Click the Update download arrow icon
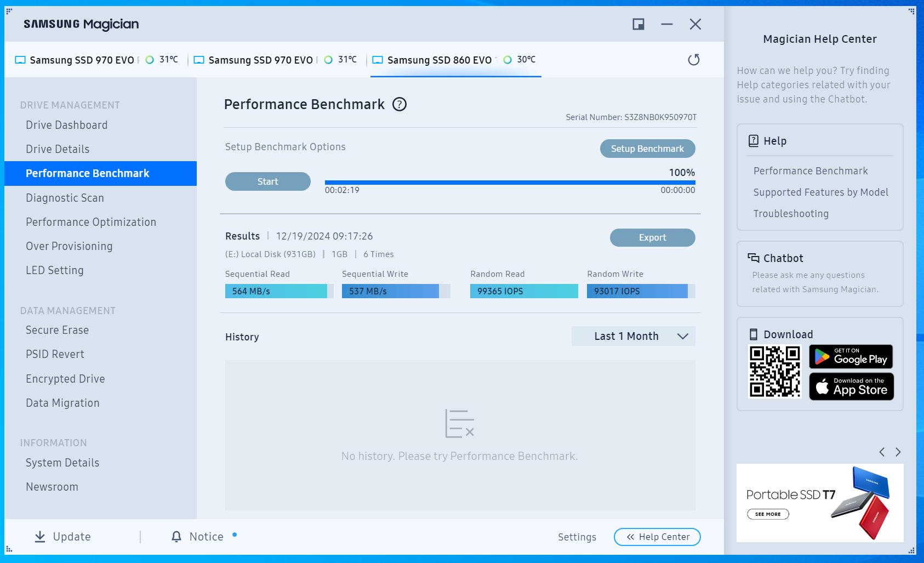The height and width of the screenshot is (563, 924). pyautogui.click(x=40, y=537)
